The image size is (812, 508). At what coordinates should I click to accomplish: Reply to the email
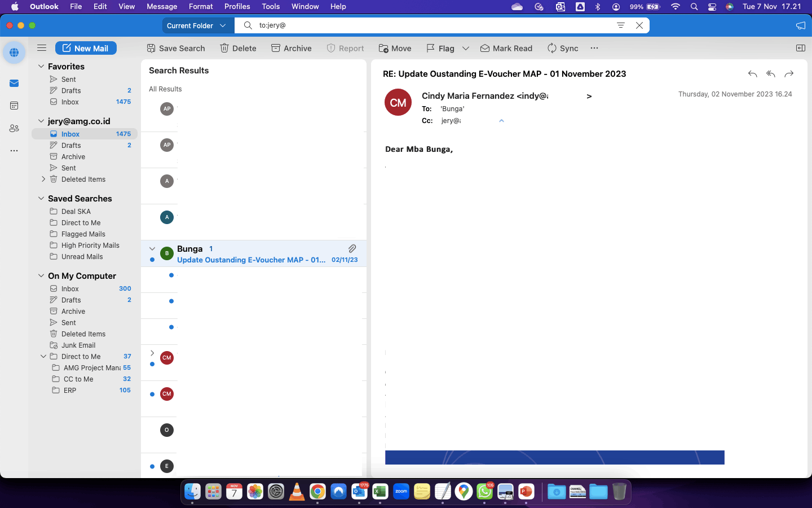[752, 74]
